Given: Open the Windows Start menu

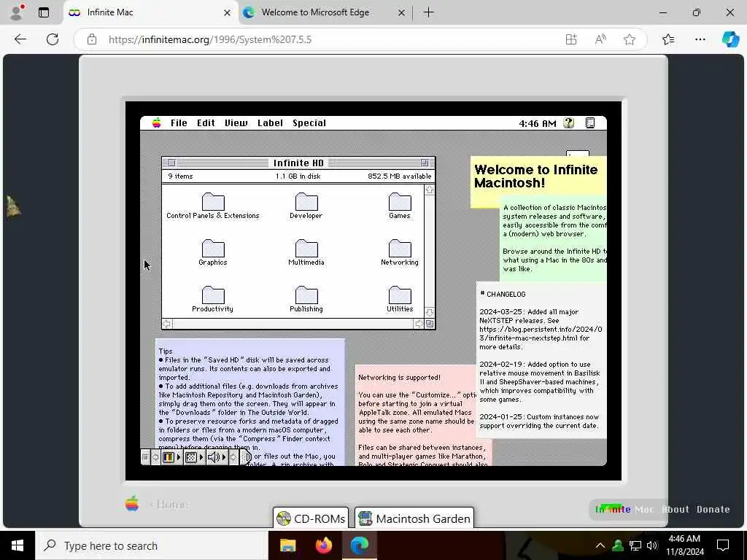Looking at the screenshot, I should [x=18, y=545].
